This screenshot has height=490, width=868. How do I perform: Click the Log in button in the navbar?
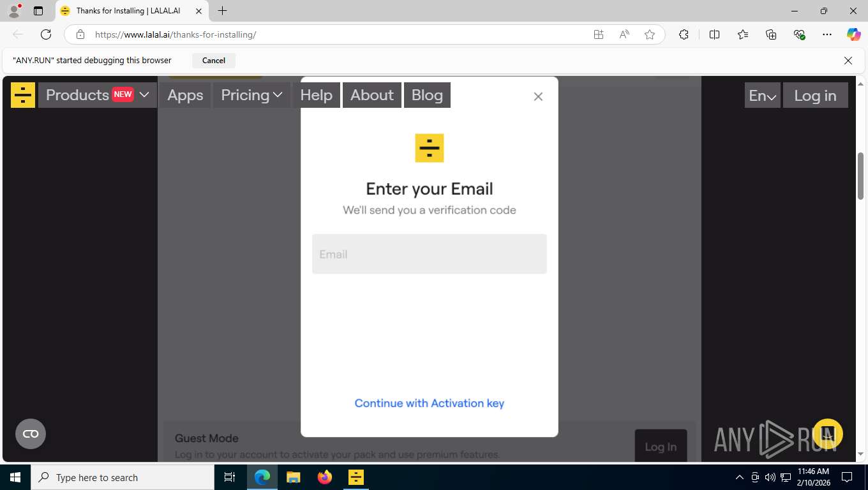815,96
